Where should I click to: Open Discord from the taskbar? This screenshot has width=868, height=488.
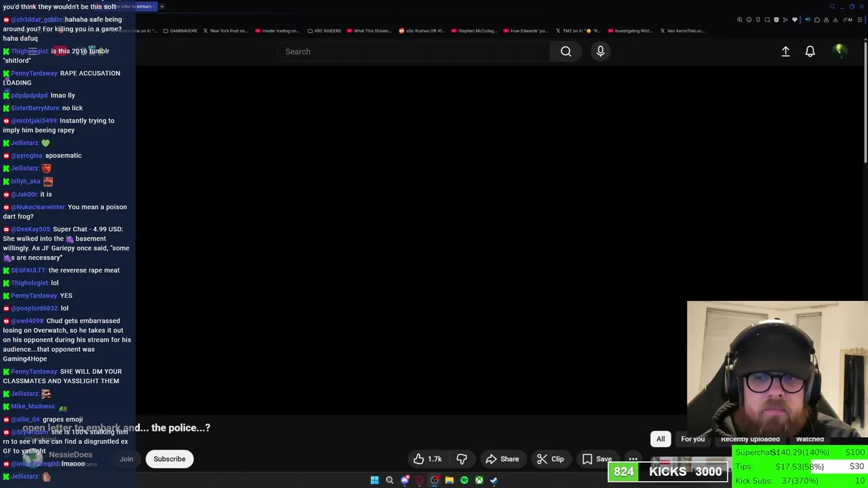pos(405,480)
